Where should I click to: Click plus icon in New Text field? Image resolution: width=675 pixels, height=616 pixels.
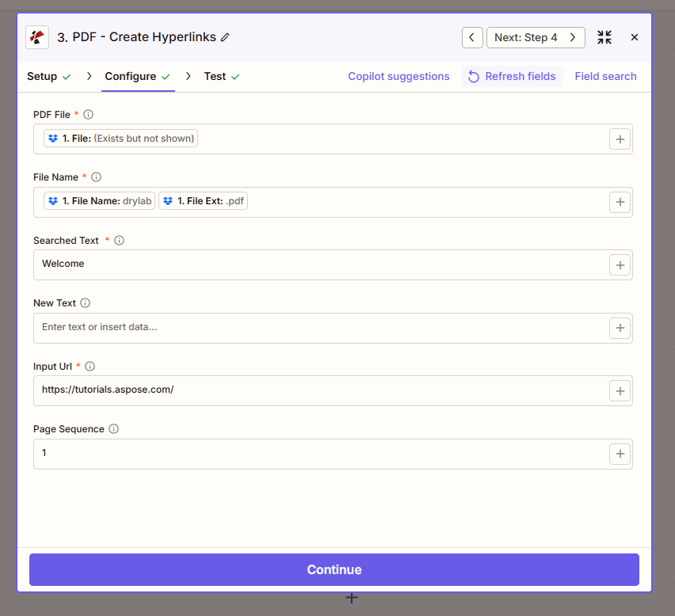pyautogui.click(x=620, y=328)
